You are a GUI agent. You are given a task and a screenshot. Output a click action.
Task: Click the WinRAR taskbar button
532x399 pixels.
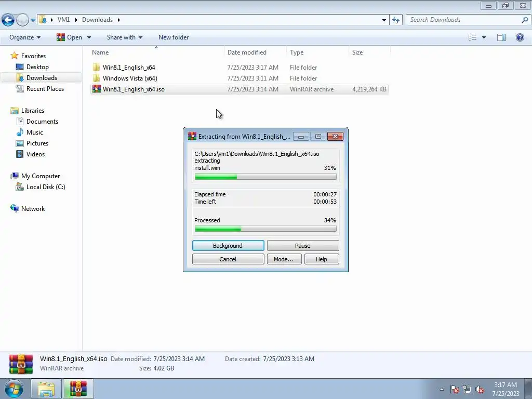pyautogui.click(x=78, y=389)
